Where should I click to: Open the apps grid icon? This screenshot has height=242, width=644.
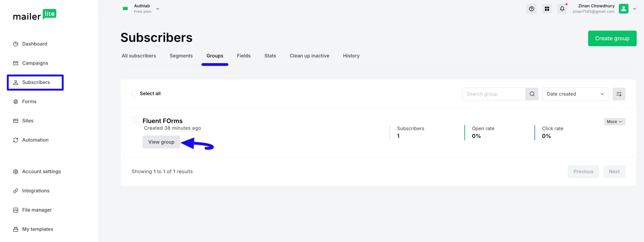[x=547, y=9]
